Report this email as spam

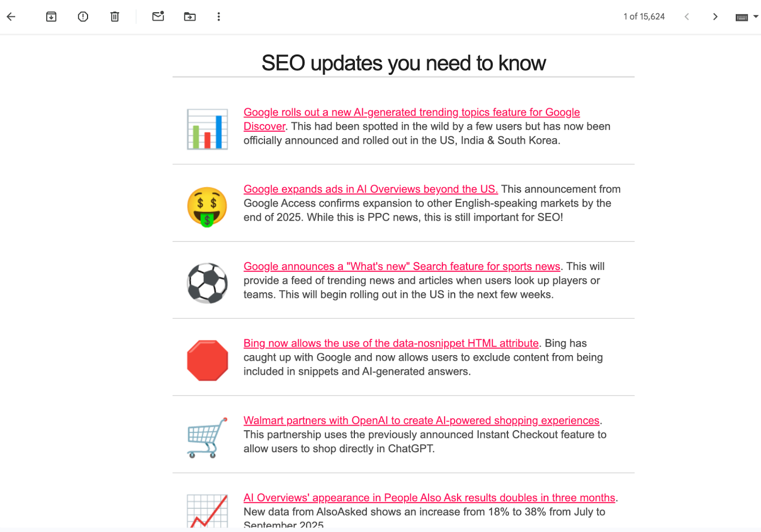point(83,17)
